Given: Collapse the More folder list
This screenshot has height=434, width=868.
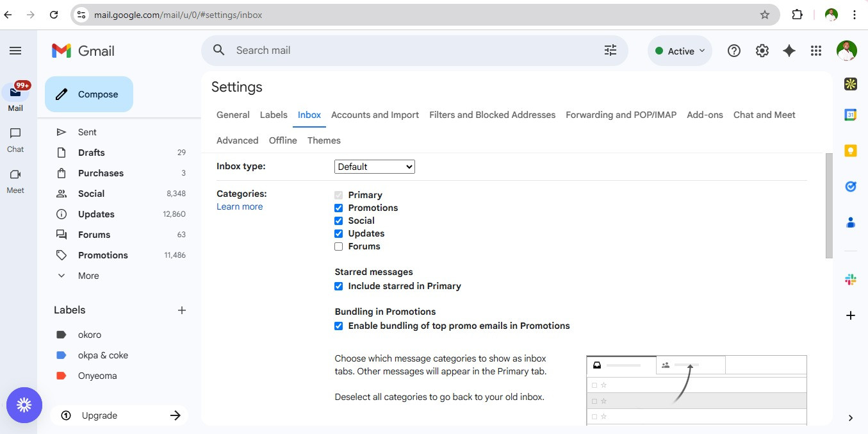Looking at the screenshot, I should coord(88,276).
